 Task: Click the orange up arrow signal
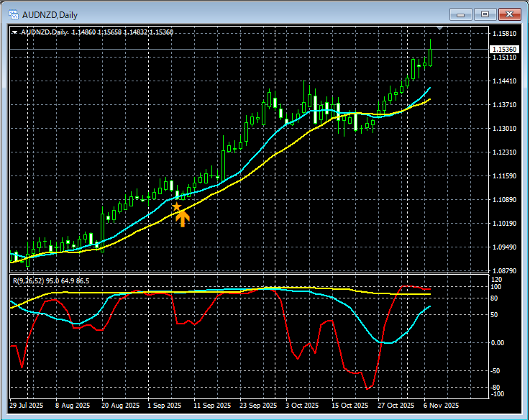click(x=183, y=219)
